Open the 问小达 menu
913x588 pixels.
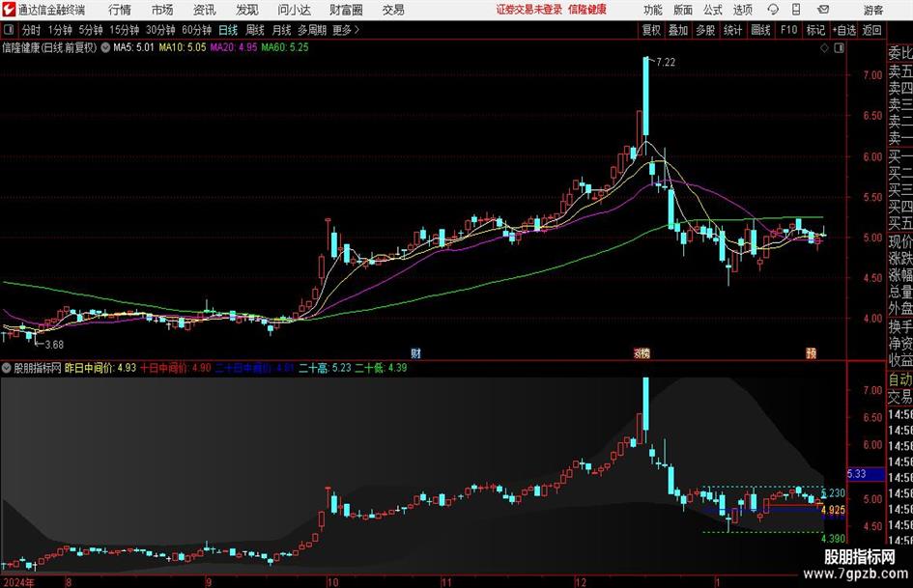coord(294,10)
